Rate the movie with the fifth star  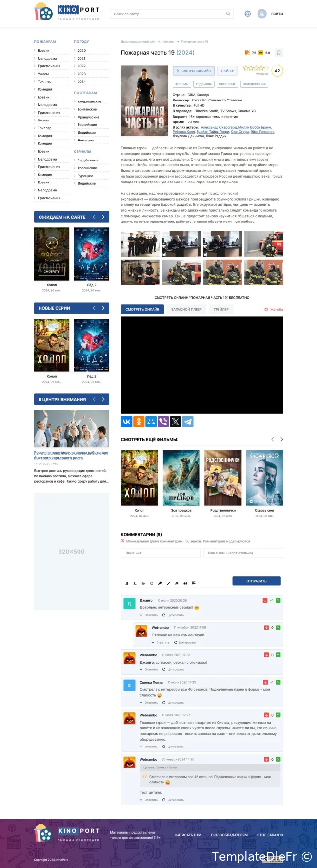pos(266,68)
